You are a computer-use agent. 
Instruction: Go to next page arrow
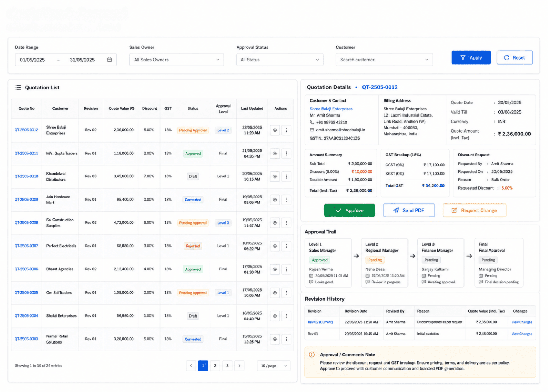(x=239, y=366)
